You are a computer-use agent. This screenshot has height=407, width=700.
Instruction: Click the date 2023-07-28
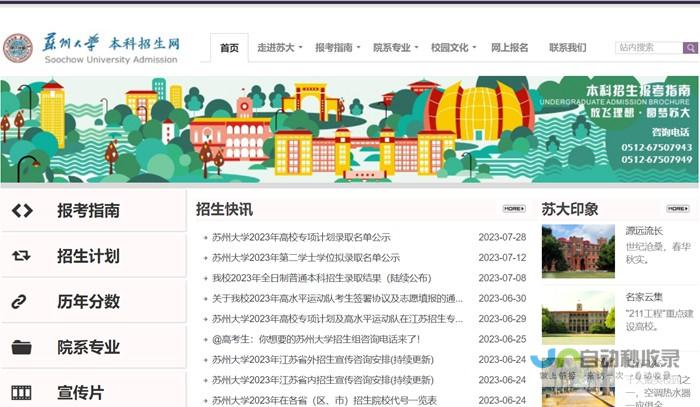502,237
